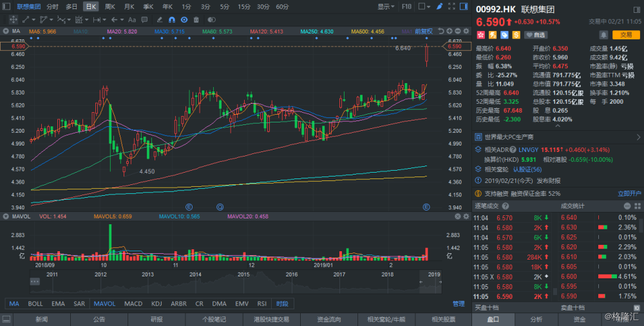Select the wave pattern drawing tool
644x326 pixels.
pyautogui.click(x=61, y=19)
